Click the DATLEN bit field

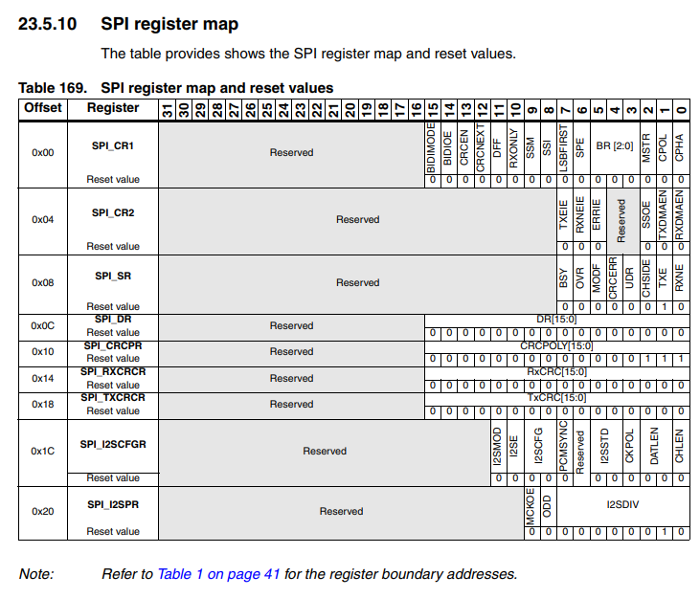pyautogui.click(x=654, y=447)
